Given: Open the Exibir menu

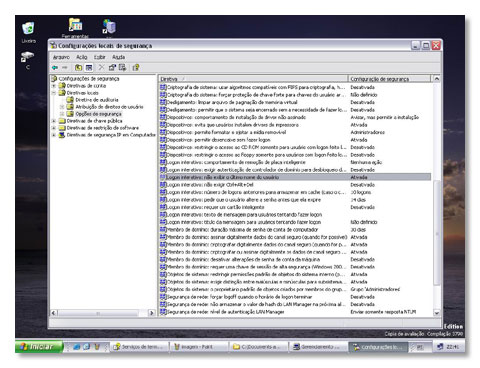Looking at the screenshot, I should [99, 57].
